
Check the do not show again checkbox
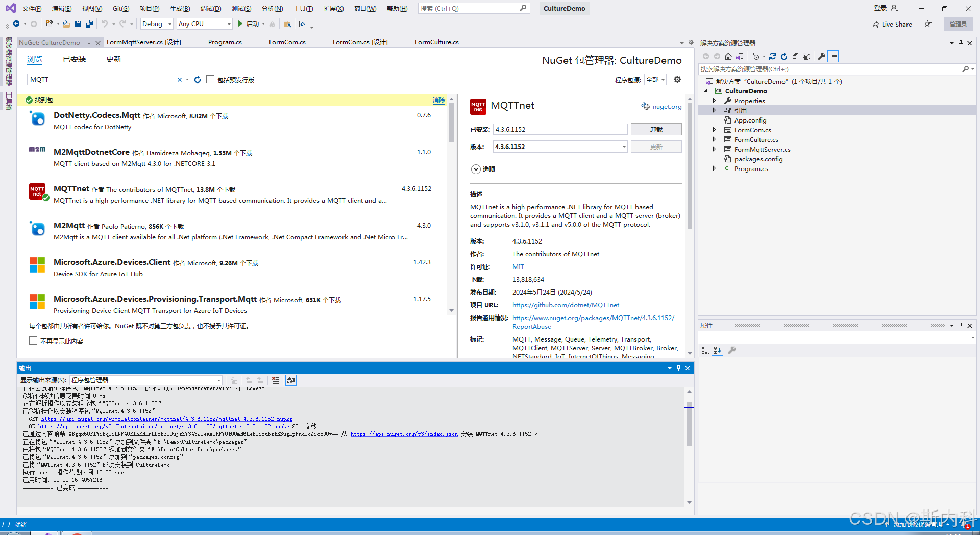(x=33, y=341)
